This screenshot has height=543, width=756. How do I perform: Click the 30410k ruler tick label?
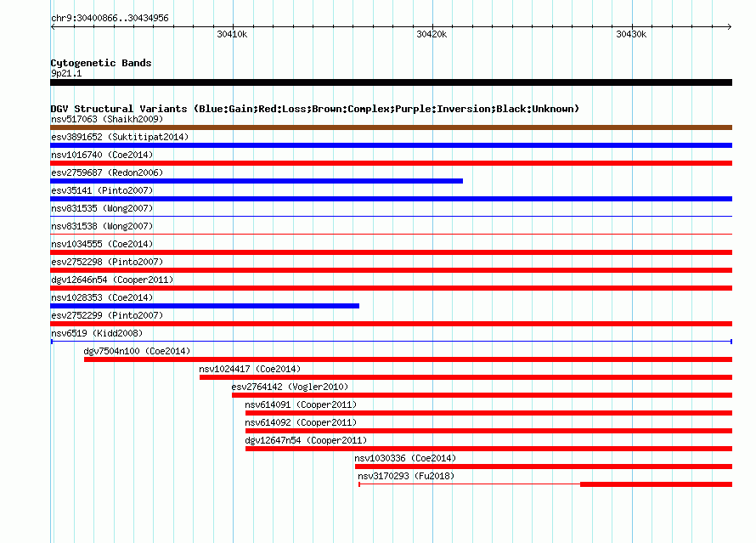click(x=232, y=34)
